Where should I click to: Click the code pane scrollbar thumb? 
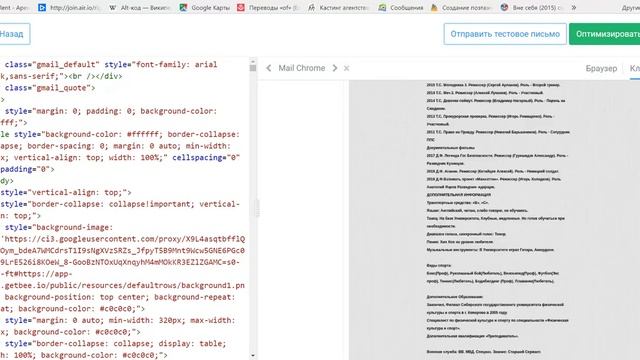(x=253, y=68)
